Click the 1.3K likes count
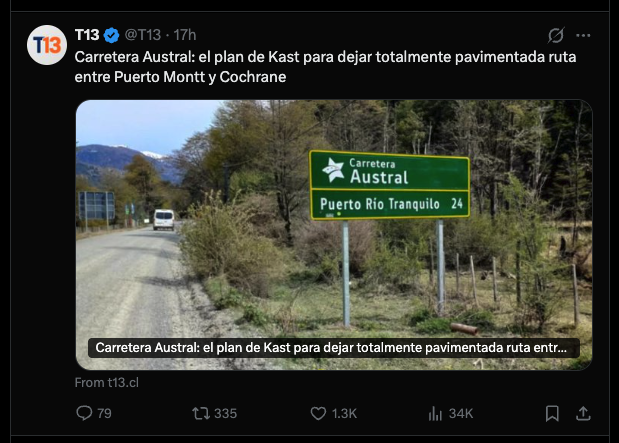619x443 pixels. [x=344, y=413]
